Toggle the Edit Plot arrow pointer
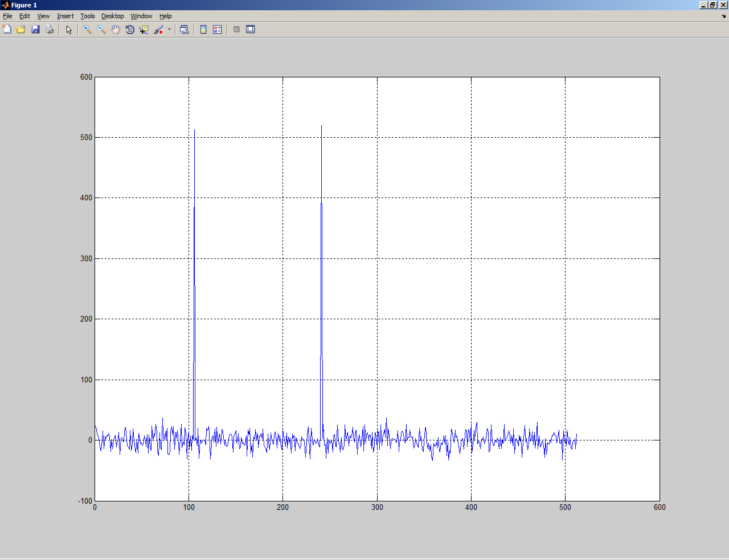Image resolution: width=729 pixels, height=560 pixels. [69, 30]
